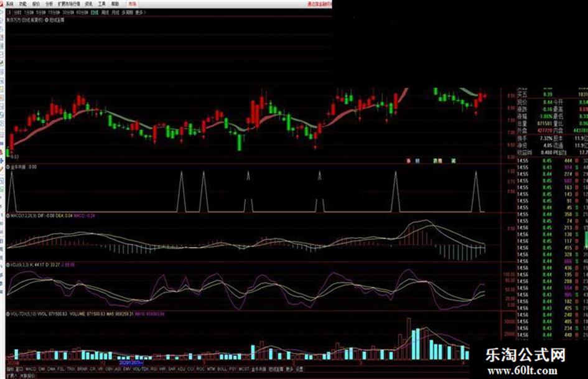Open the 资讯 menu

tap(88, 4)
